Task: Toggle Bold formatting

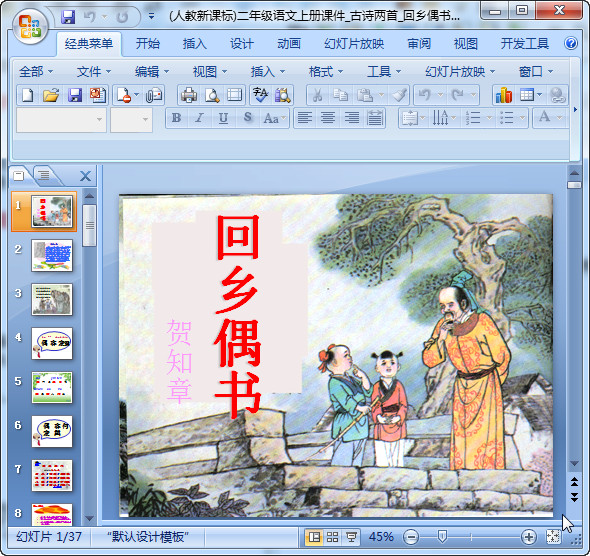Action: coord(176,118)
